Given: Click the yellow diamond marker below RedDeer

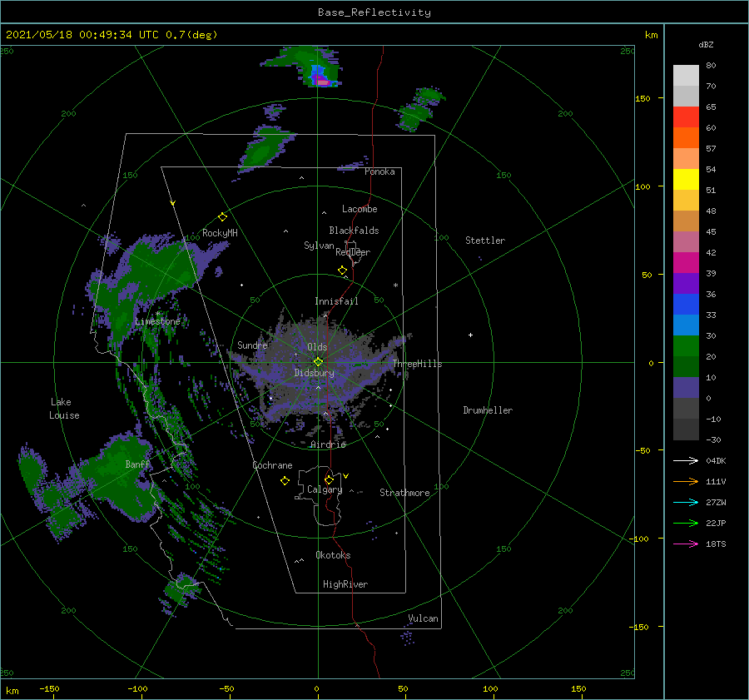Looking at the screenshot, I should click(343, 271).
